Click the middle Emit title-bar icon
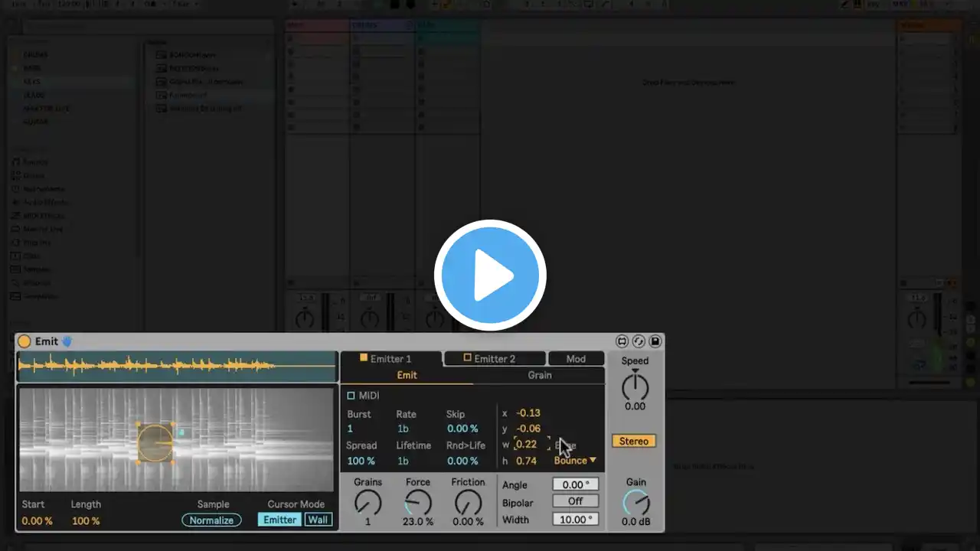This screenshot has height=551, width=980. pos(639,341)
